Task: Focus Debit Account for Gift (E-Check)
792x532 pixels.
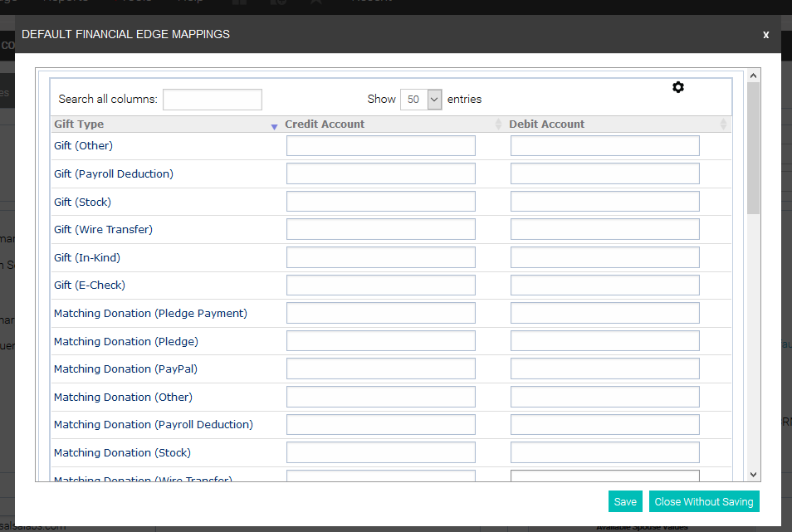Action: coord(605,286)
